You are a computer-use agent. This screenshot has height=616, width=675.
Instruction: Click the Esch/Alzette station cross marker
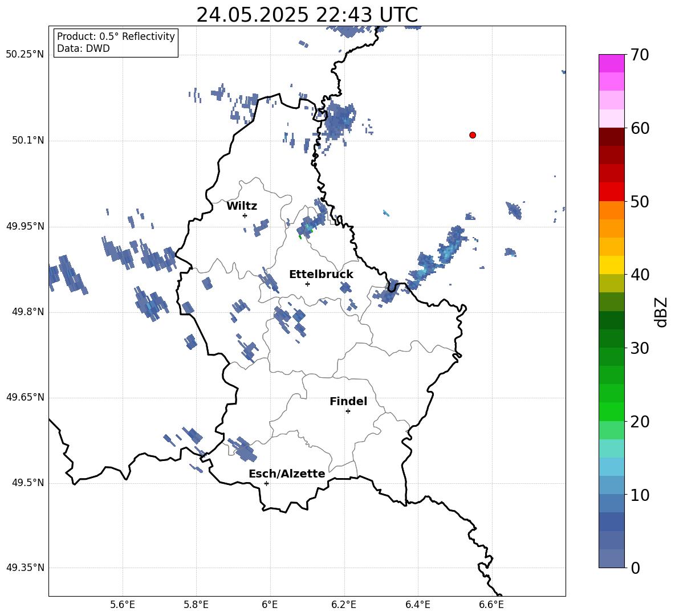[266, 483]
